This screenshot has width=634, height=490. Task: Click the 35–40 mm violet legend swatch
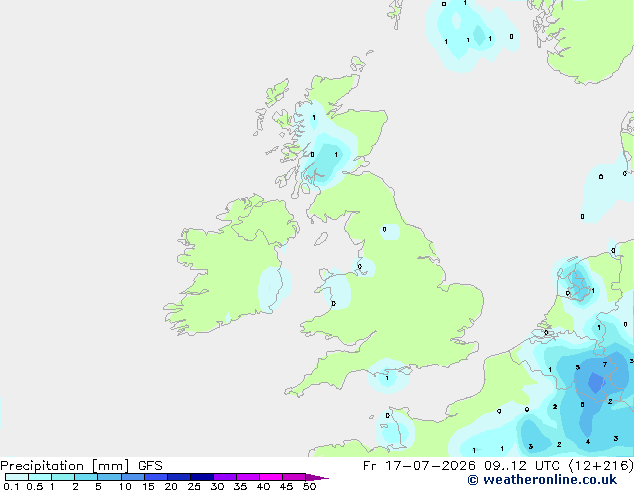point(248,477)
